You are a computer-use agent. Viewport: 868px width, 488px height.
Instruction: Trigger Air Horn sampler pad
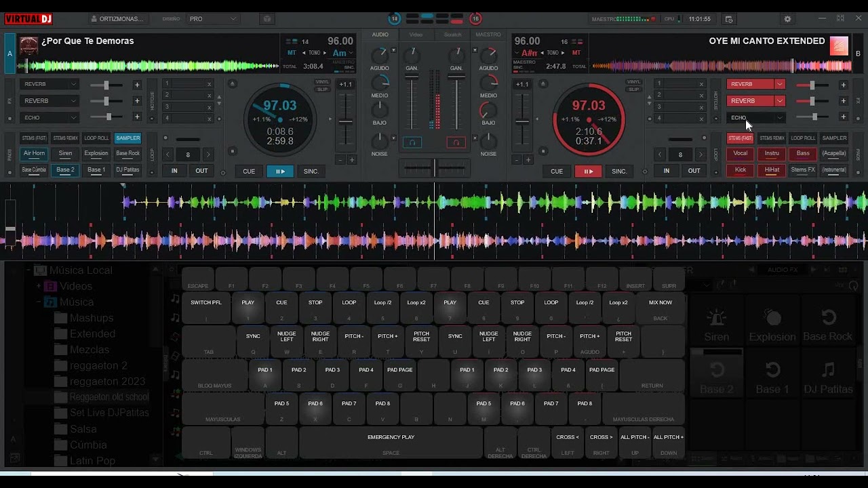34,153
